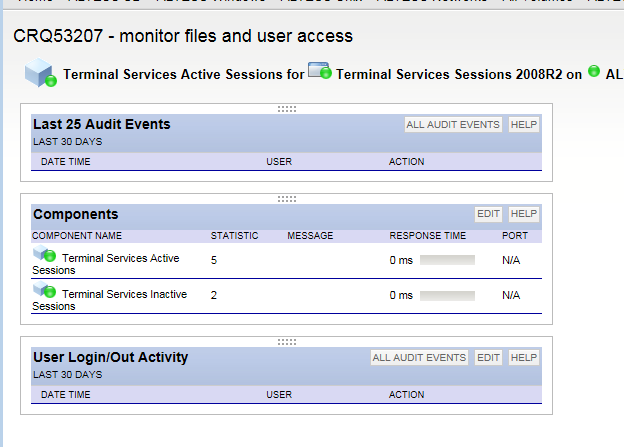625x447 pixels.
Task: Open Help for the Components panel
Action: 524,214
